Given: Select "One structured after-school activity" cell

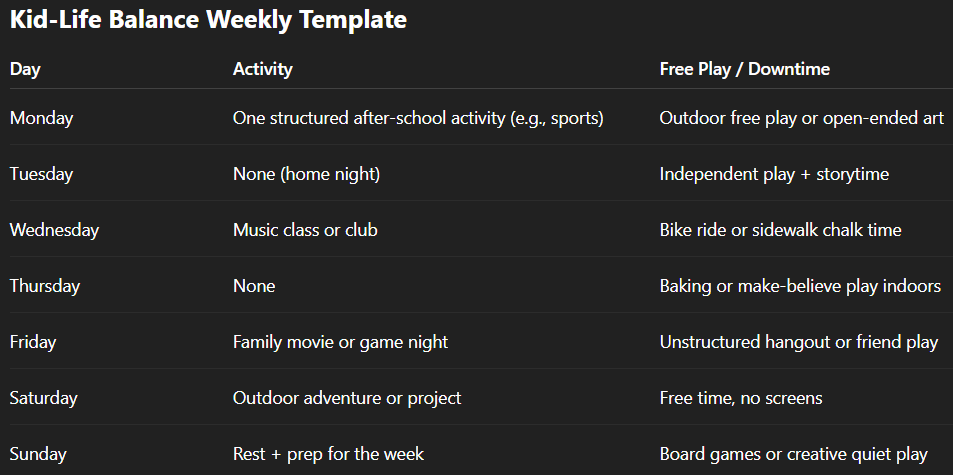Looking at the screenshot, I should point(418,118).
